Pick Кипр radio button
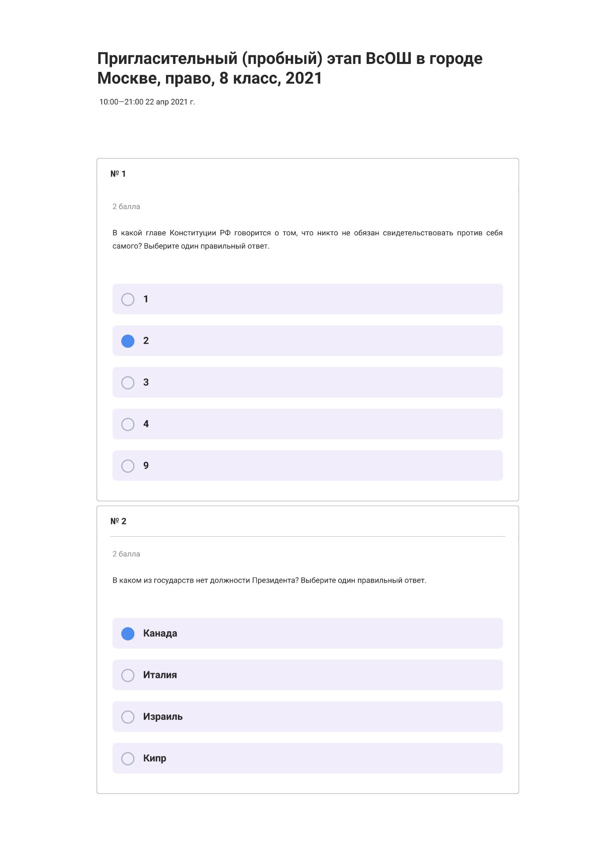 [128, 759]
